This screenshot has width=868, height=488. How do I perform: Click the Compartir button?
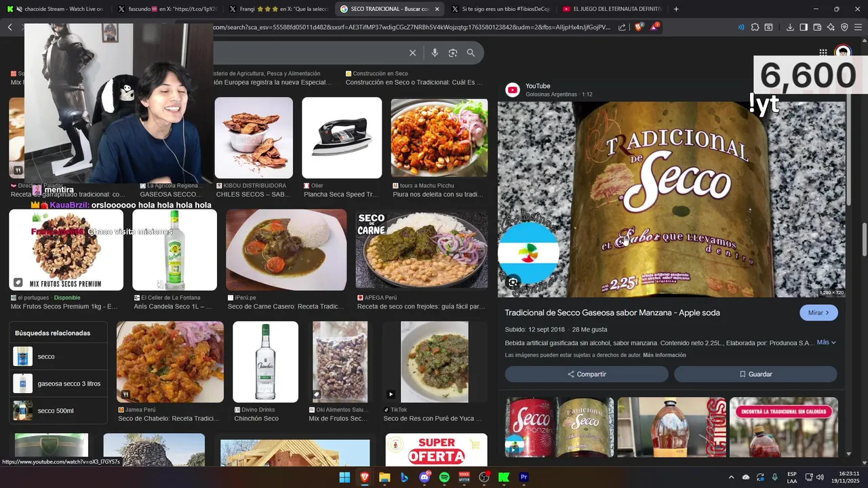click(587, 374)
